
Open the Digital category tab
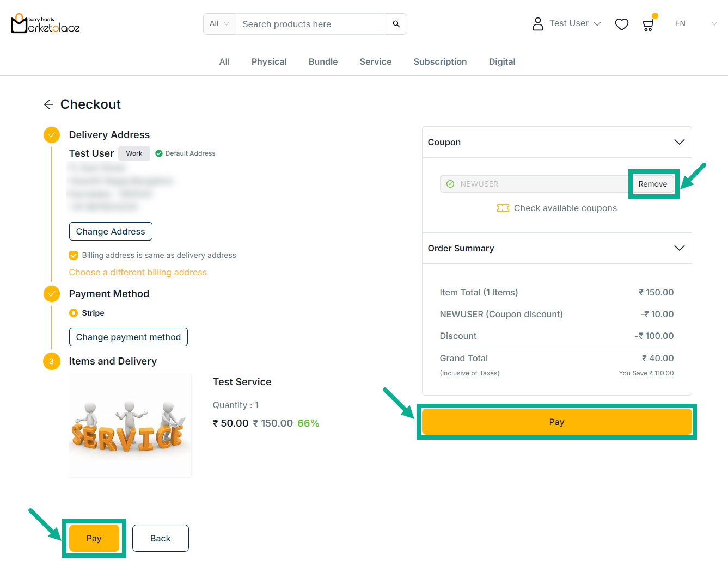pyautogui.click(x=501, y=62)
